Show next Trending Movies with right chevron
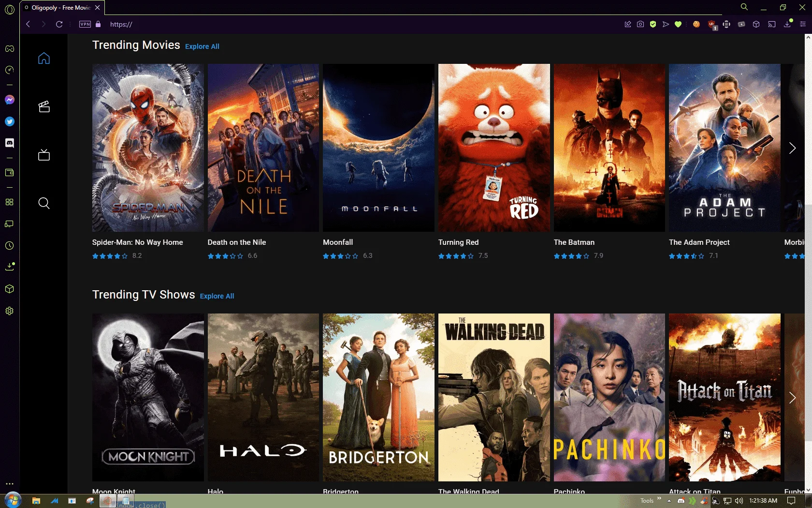 pos(792,148)
